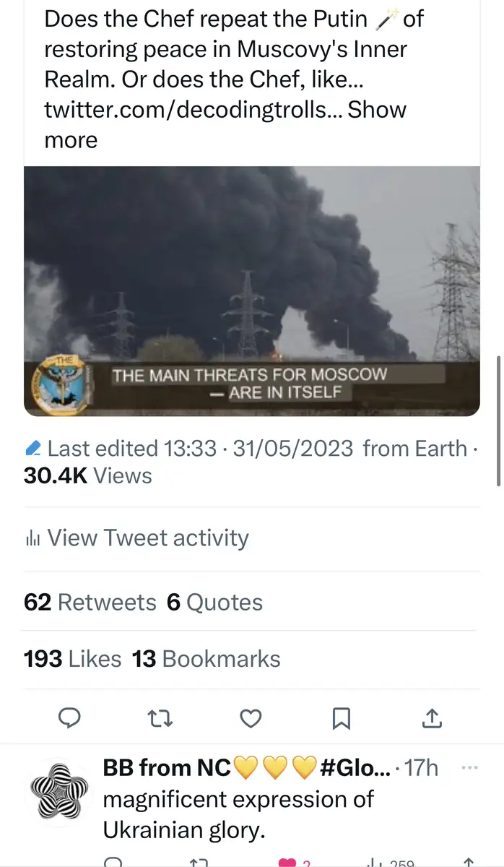Click the bar chart icon beside View Tweet activity
Viewport: 504px width, 867px height.
(32, 538)
